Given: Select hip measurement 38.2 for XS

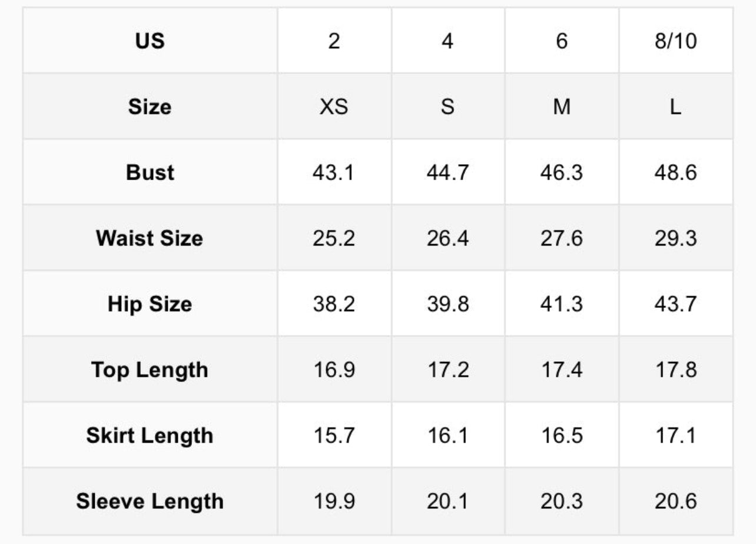Looking at the screenshot, I should click(x=334, y=304).
